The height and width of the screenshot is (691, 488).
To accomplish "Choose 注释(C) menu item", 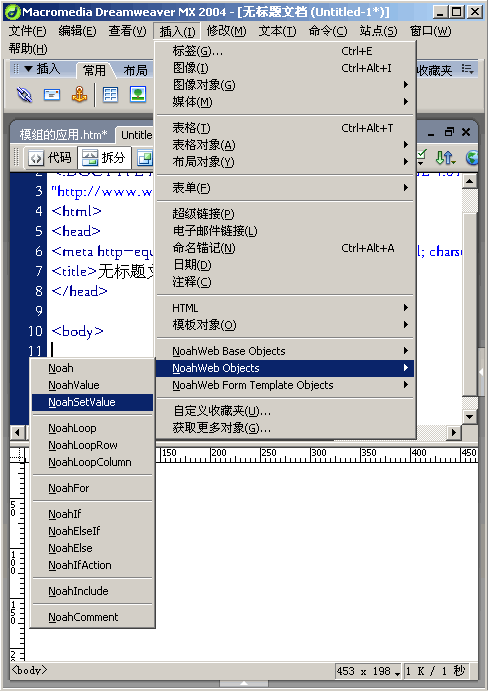I will [x=285, y=282].
